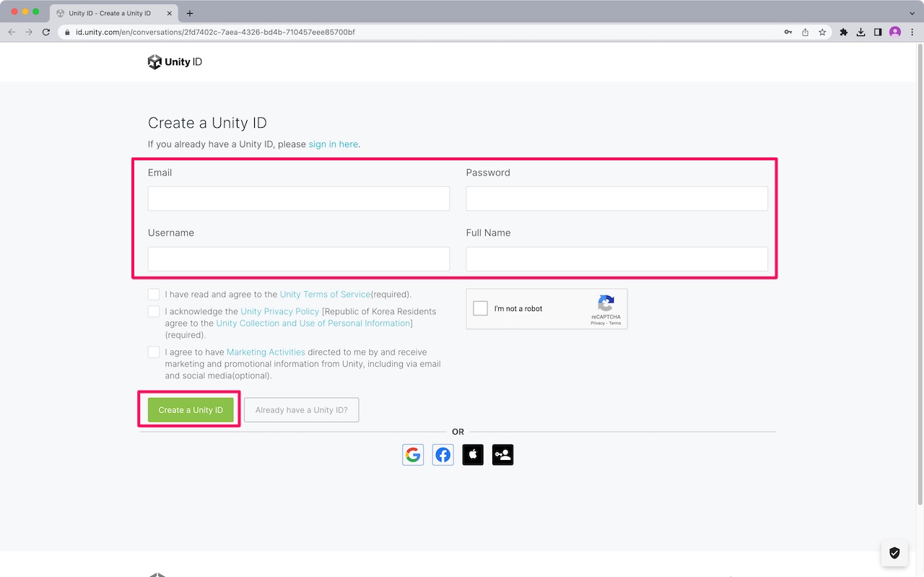The height and width of the screenshot is (577, 924).
Task: Open the password key icon in address bar
Action: [x=788, y=32]
